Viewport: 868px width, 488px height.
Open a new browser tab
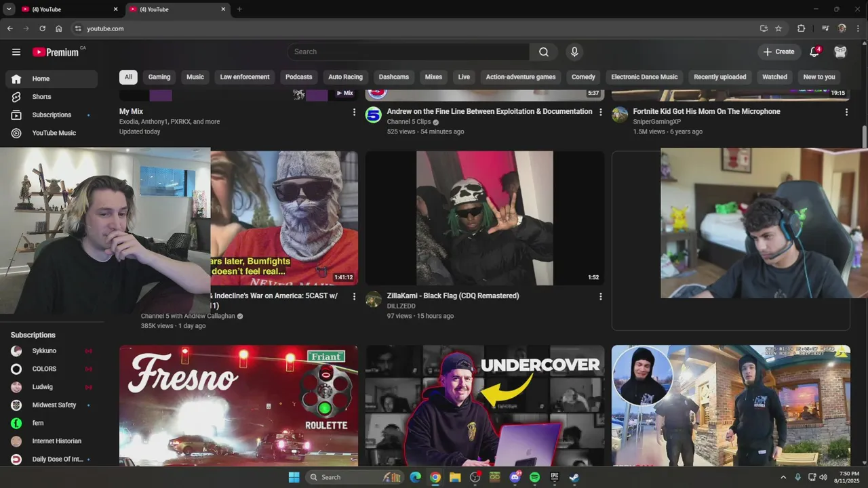tap(239, 9)
